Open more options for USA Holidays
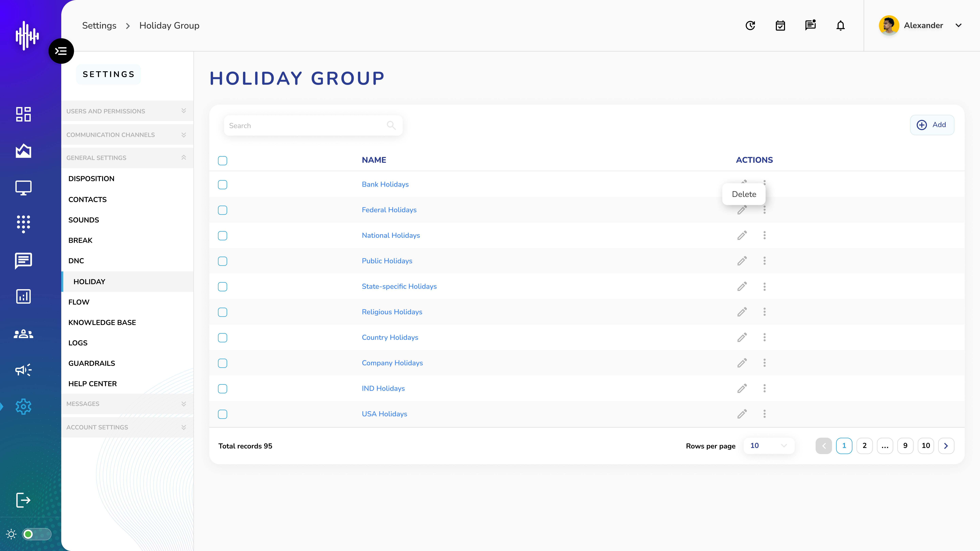The height and width of the screenshot is (551, 980). point(764,414)
